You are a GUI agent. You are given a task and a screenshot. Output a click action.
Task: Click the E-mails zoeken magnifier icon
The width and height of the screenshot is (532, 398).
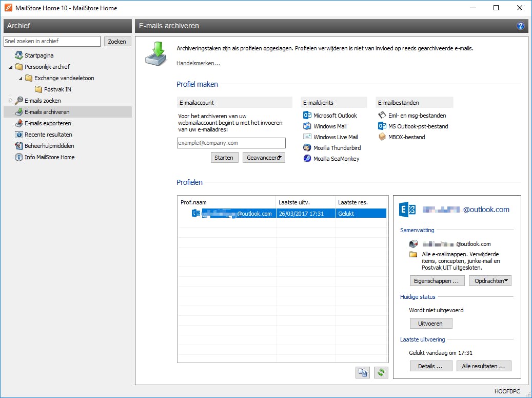[x=19, y=101]
